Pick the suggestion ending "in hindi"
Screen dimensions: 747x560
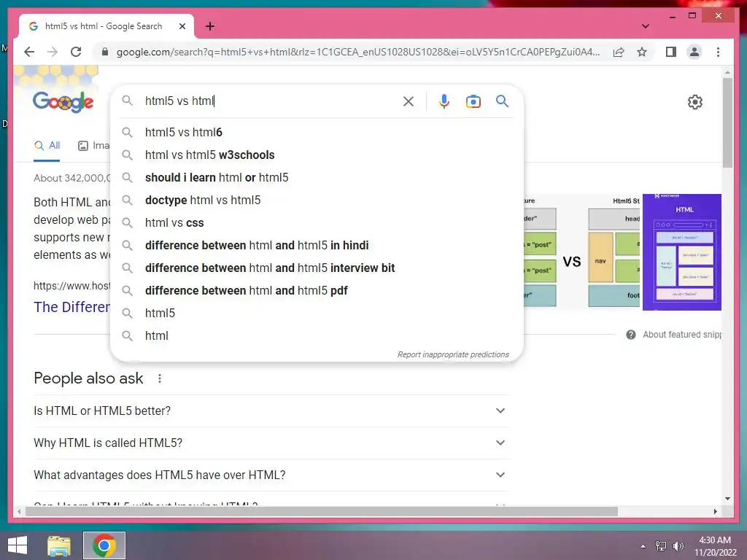pyautogui.click(x=317, y=245)
